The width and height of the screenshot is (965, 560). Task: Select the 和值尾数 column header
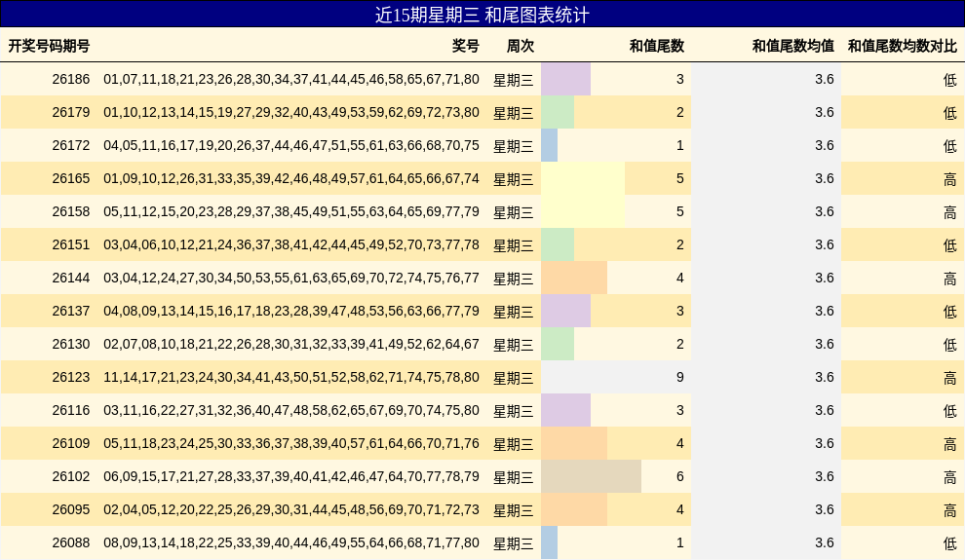point(657,46)
